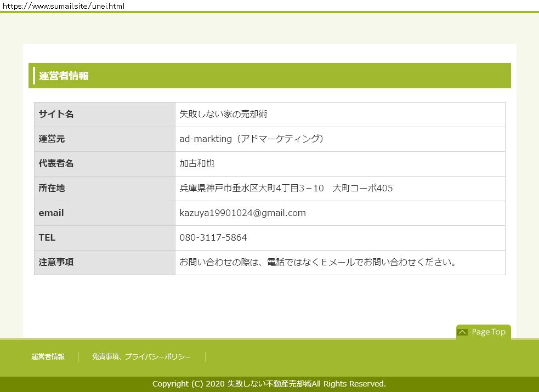Click the Copyright 2020 footer text
The image size is (539, 392).
269,384
